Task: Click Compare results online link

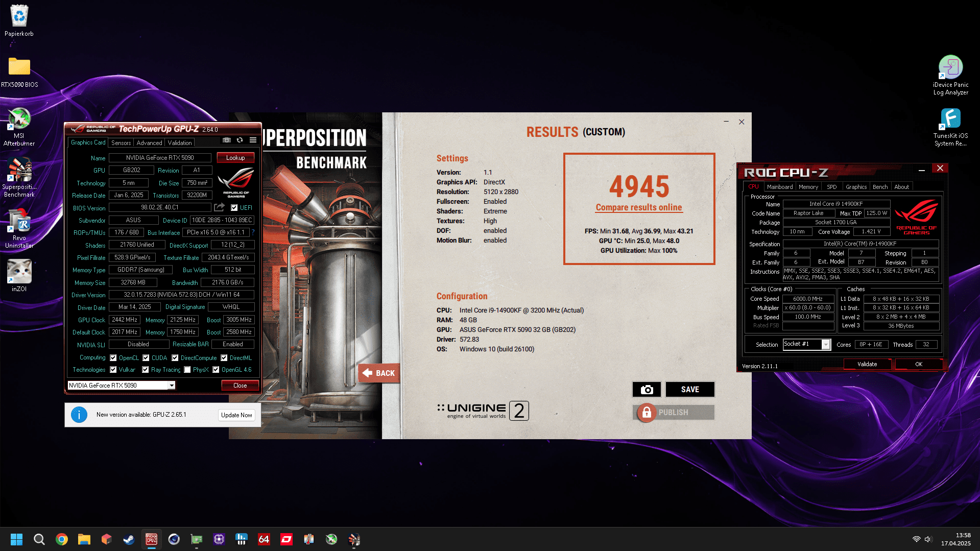Action: pyautogui.click(x=639, y=207)
